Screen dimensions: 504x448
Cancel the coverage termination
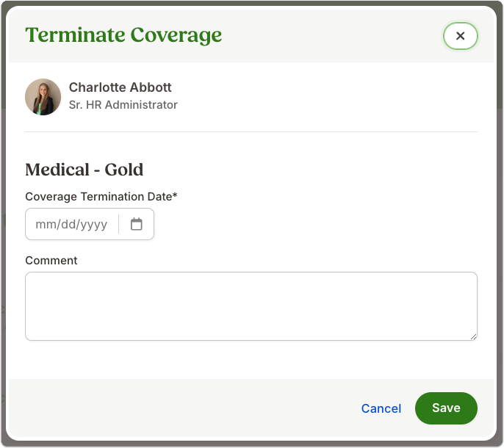click(381, 408)
